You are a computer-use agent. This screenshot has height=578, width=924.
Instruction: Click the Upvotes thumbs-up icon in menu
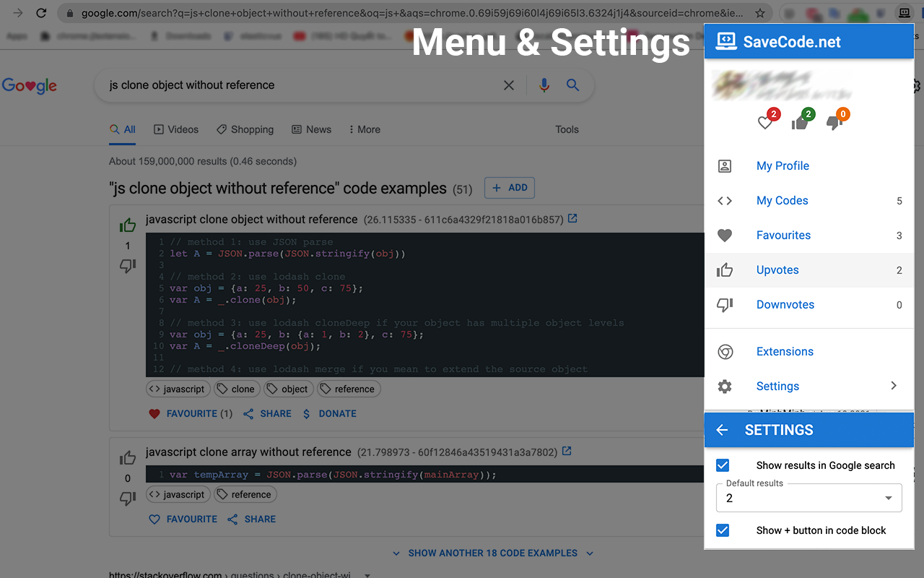(x=725, y=270)
